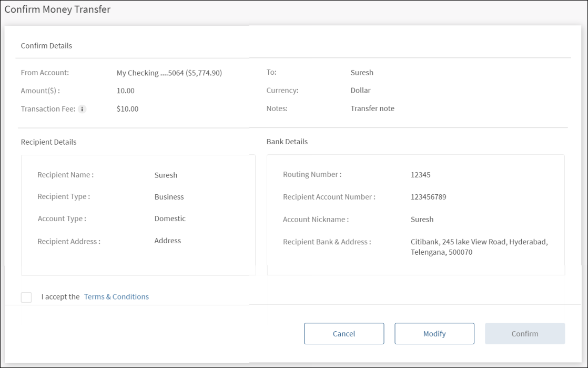Click the Citibank recipient bank address text
Viewport: 588px width, 368px height.
(479, 247)
